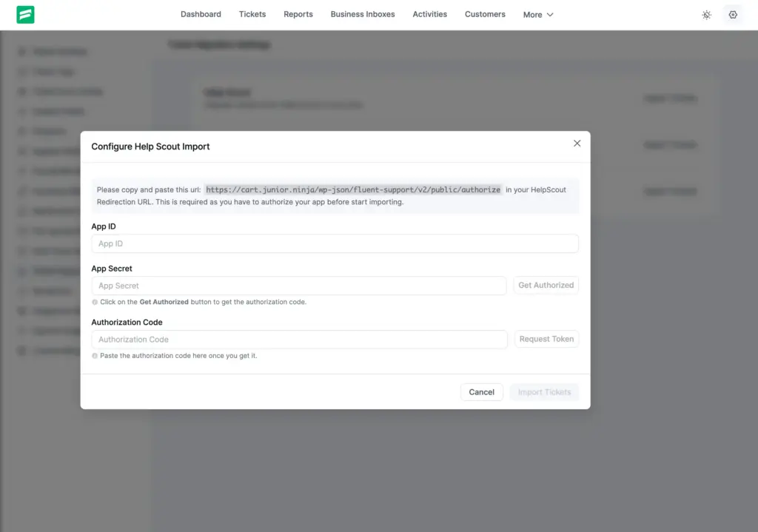Cancel the Help Scout import dialog
Viewport: 758px width, 532px height.
[481, 392]
